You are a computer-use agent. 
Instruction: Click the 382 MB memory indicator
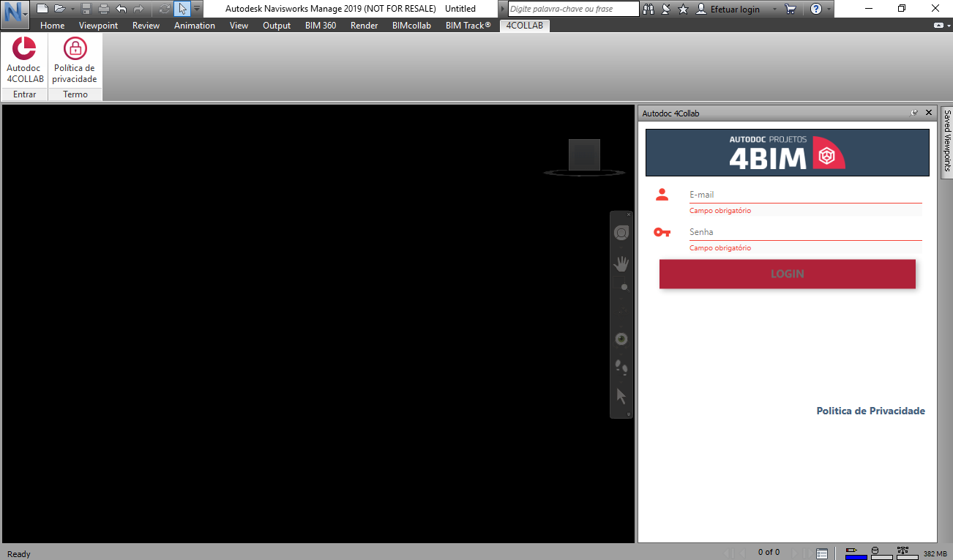click(x=935, y=553)
